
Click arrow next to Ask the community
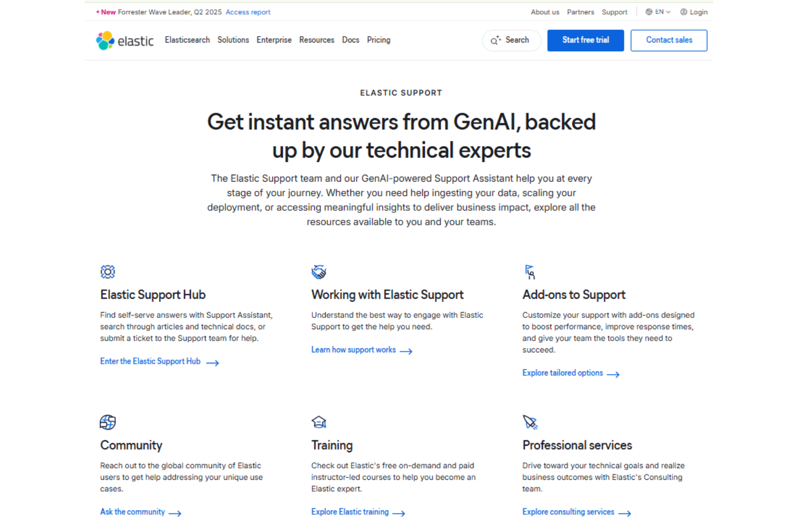point(175,514)
